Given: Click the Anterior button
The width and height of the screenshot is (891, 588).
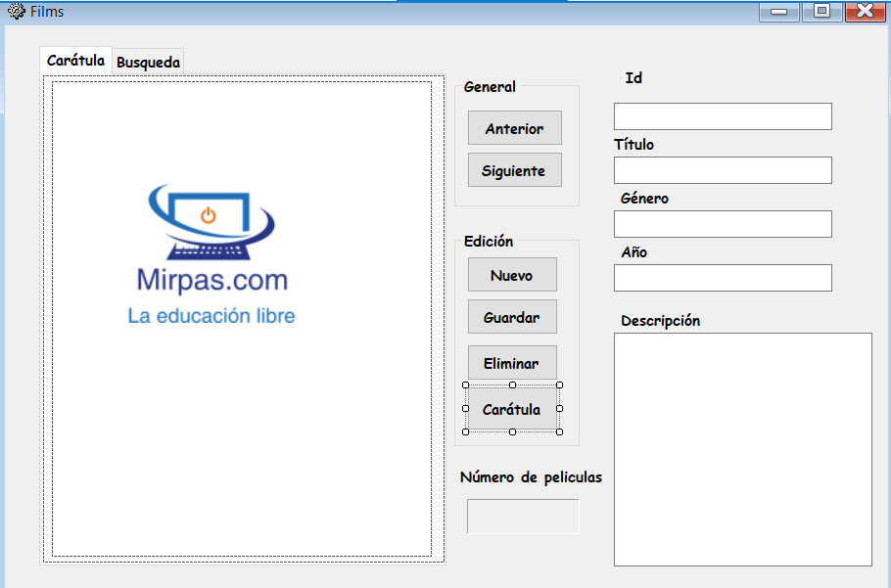Looking at the screenshot, I should (515, 128).
